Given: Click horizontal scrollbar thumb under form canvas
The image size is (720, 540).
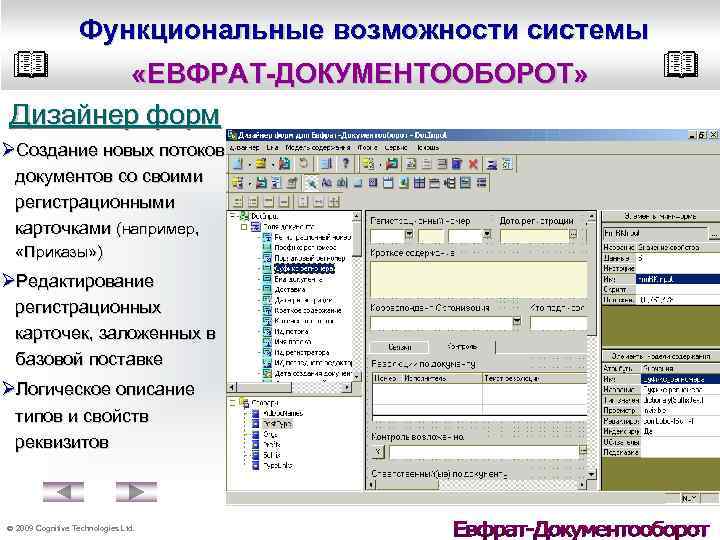Looking at the screenshot, I should click(407, 485).
